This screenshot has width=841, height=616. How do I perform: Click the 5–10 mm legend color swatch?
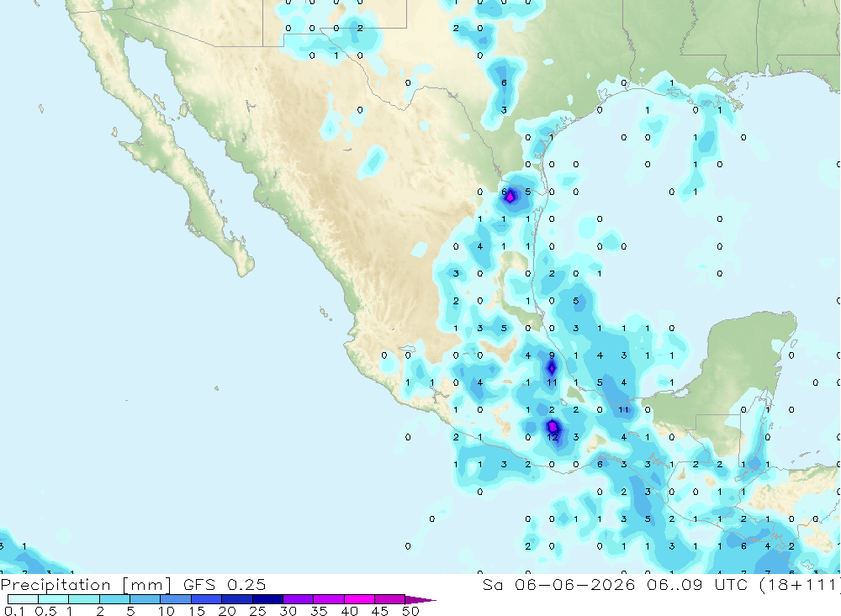[x=145, y=599]
